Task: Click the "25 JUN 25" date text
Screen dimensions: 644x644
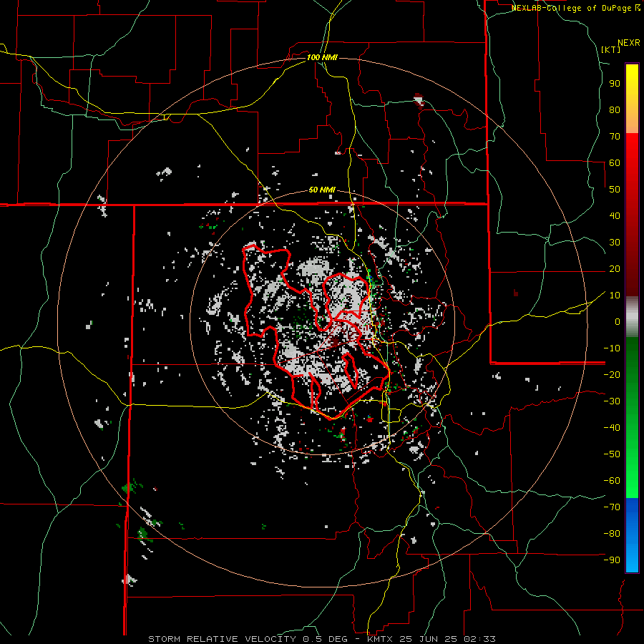Action: pos(429,639)
